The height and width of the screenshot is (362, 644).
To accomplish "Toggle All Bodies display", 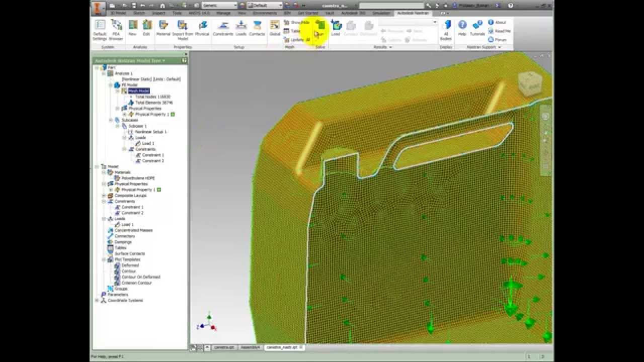I will 446,30.
